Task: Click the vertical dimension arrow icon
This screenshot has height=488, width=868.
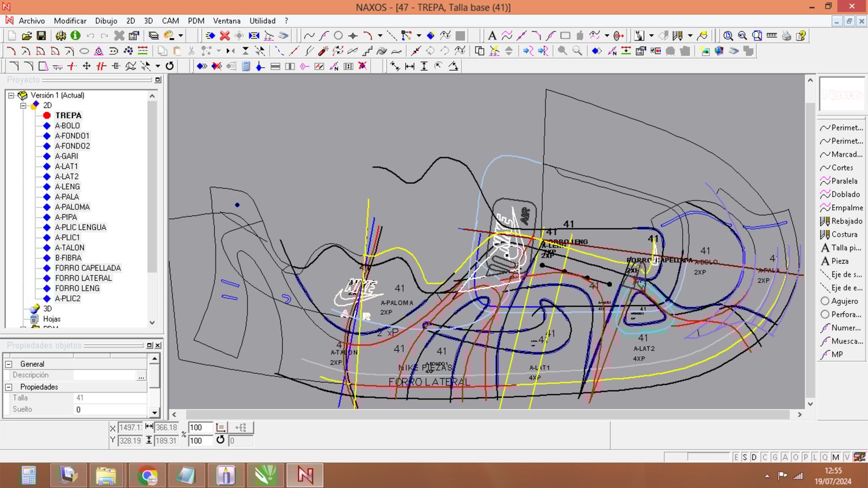Action: [424, 66]
